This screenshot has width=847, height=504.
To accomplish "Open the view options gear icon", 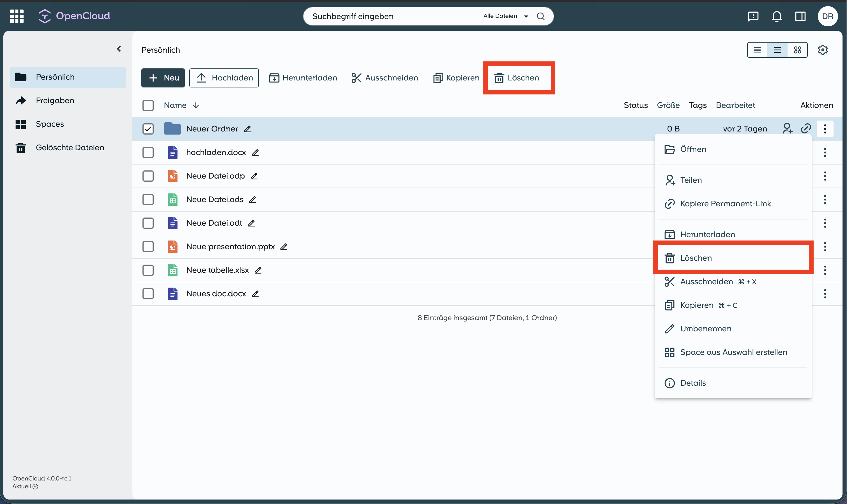I will click(823, 50).
